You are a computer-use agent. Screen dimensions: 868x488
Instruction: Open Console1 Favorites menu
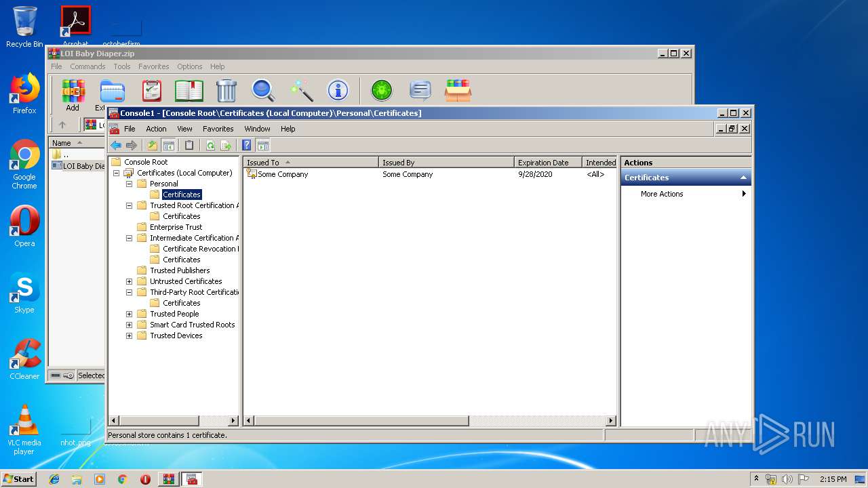tap(218, 129)
